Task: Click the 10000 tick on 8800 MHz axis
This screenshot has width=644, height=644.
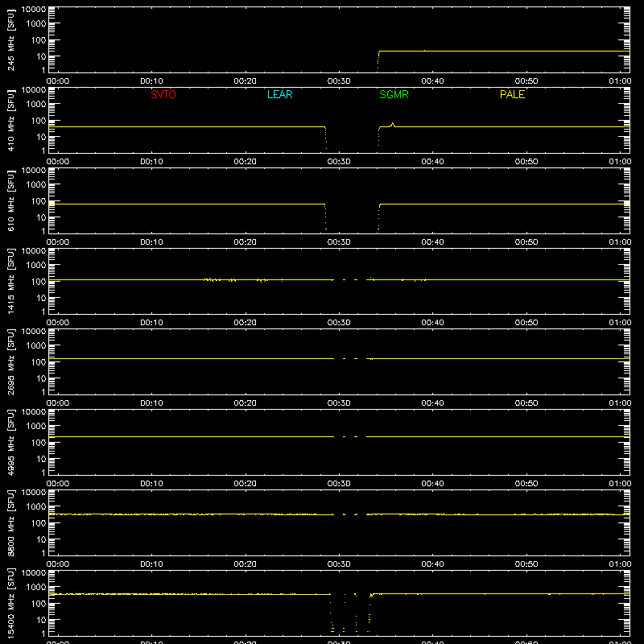Action: tap(34, 493)
